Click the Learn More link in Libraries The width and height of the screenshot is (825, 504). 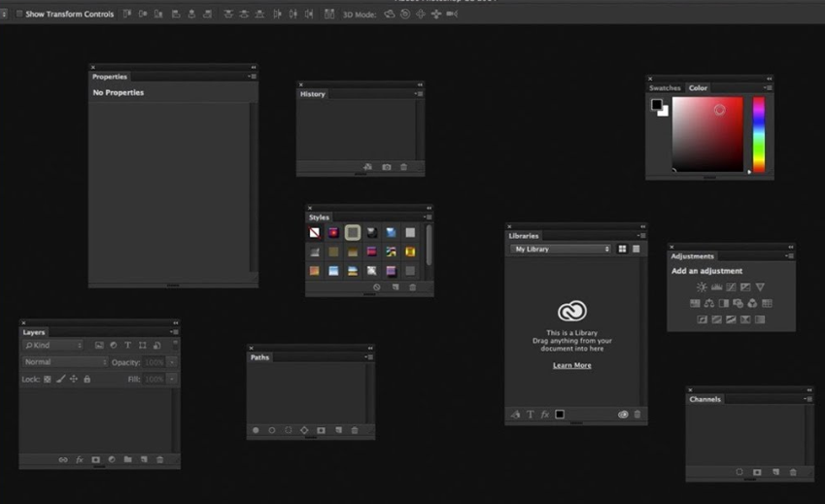[x=572, y=365]
